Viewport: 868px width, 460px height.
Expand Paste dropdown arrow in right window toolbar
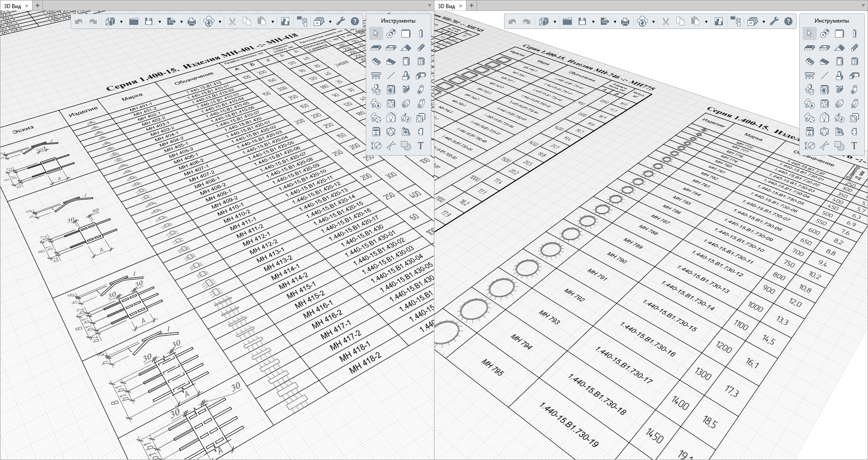(706, 22)
